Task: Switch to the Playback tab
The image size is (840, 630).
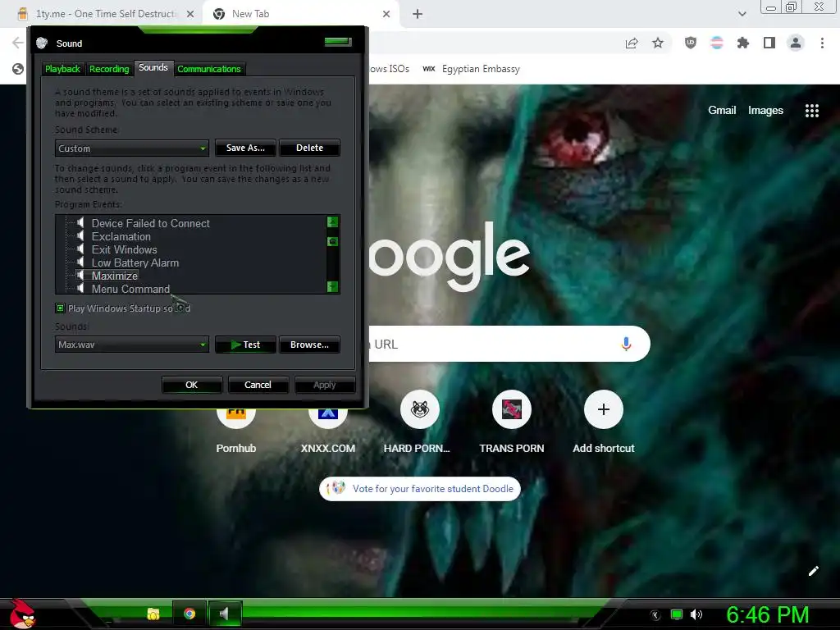Action: tap(62, 69)
